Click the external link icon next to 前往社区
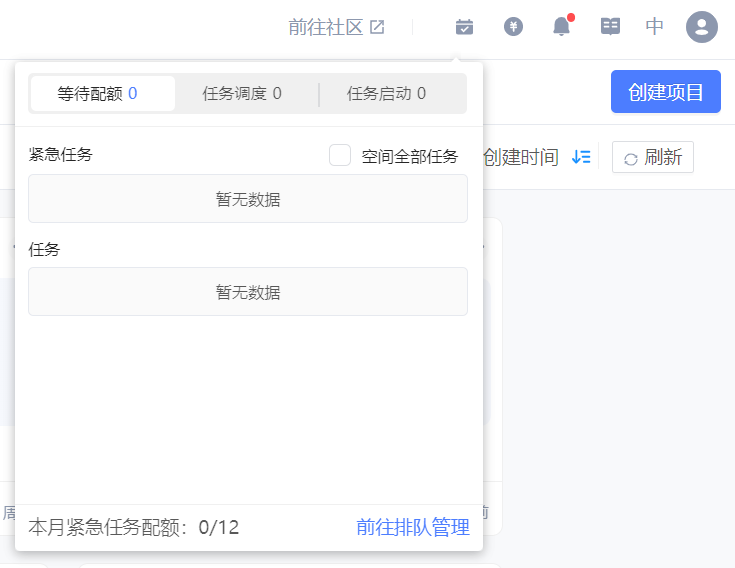 [377, 27]
